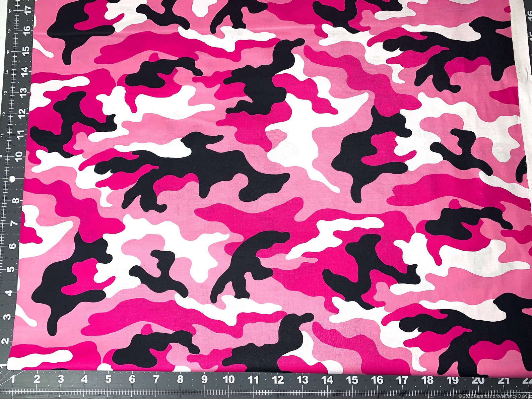Click number 20 on the bottom ruler
Viewport: 532px width, 399px height.
pos(478,380)
